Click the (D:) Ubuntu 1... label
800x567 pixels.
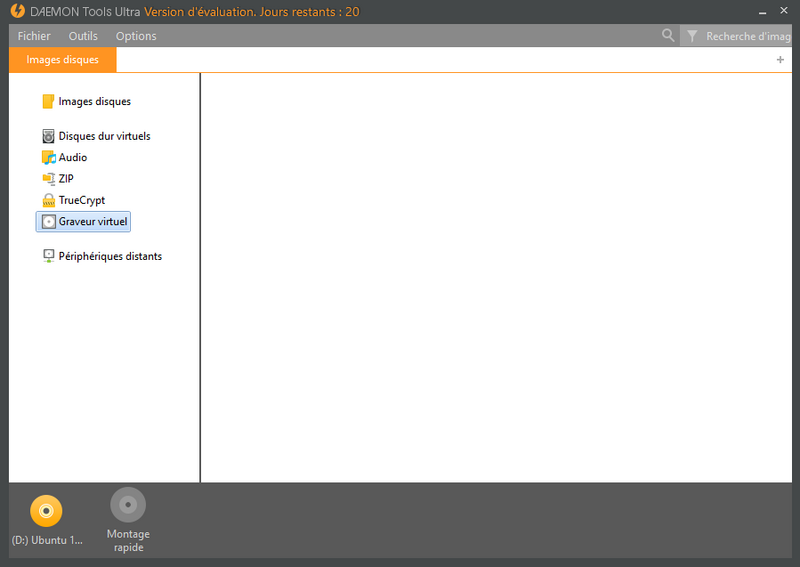click(47, 540)
